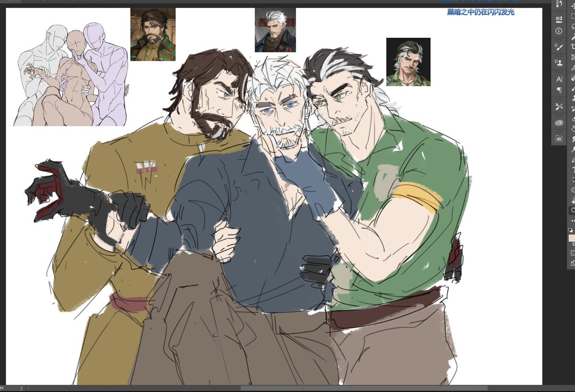
Task: Open the Paragraph panel icon
Action: (559, 90)
